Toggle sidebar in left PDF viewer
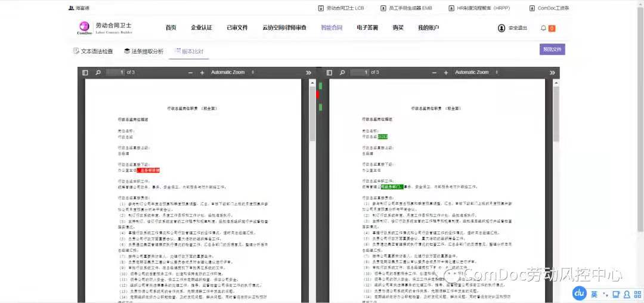 coord(85,73)
